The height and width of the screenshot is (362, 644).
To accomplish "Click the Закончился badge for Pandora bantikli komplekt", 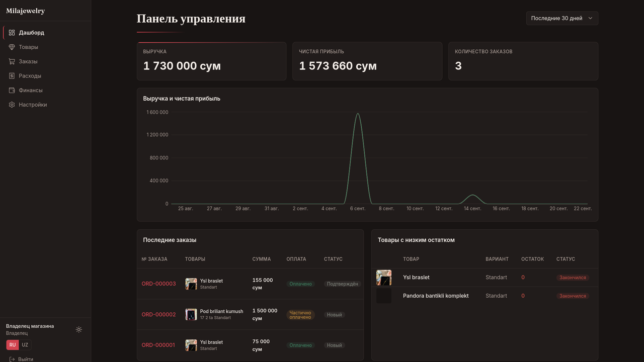I will tap(573, 296).
